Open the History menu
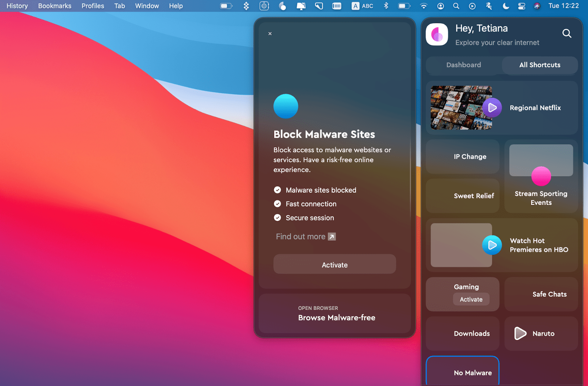Image resolution: width=588 pixels, height=386 pixels. pyautogui.click(x=17, y=6)
